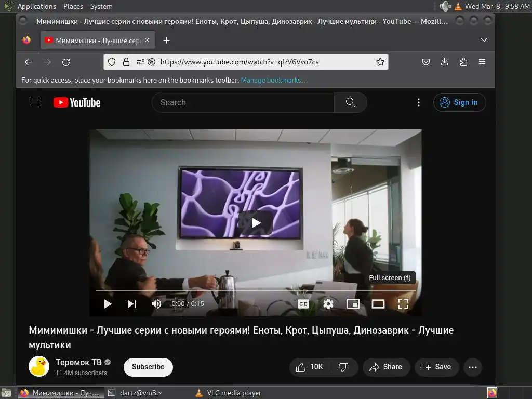Click the Firefox icon at bottom-right panel

click(x=492, y=393)
